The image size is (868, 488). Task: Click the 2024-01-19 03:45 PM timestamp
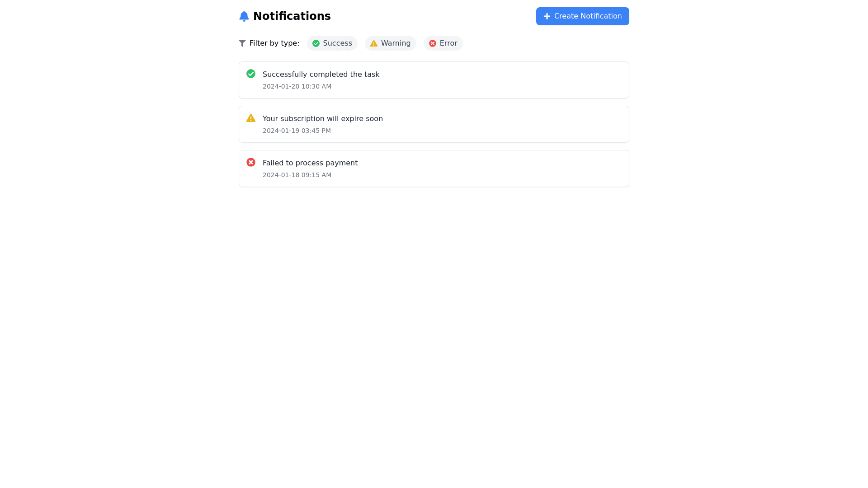(297, 131)
